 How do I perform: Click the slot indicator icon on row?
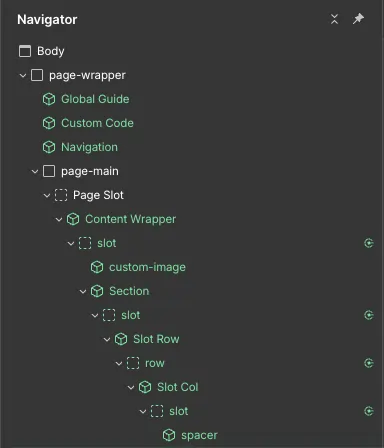(369, 363)
